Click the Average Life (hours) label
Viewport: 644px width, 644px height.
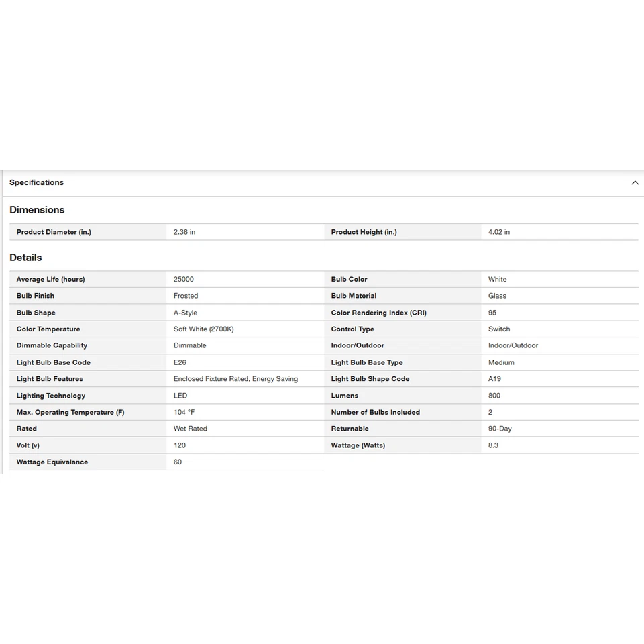[x=50, y=280]
